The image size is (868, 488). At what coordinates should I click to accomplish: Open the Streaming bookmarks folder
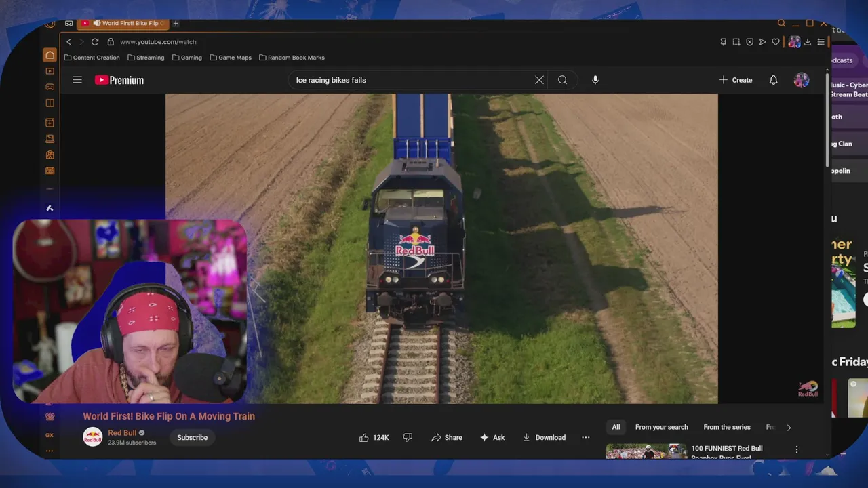146,58
